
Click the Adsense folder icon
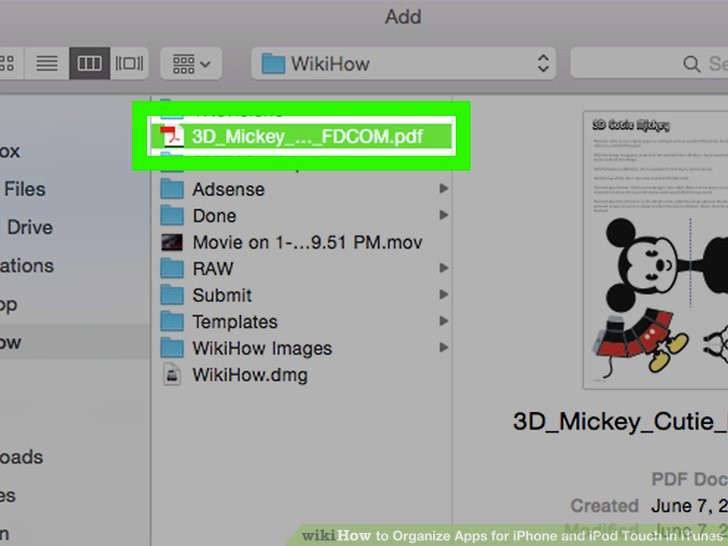pos(172,189)
